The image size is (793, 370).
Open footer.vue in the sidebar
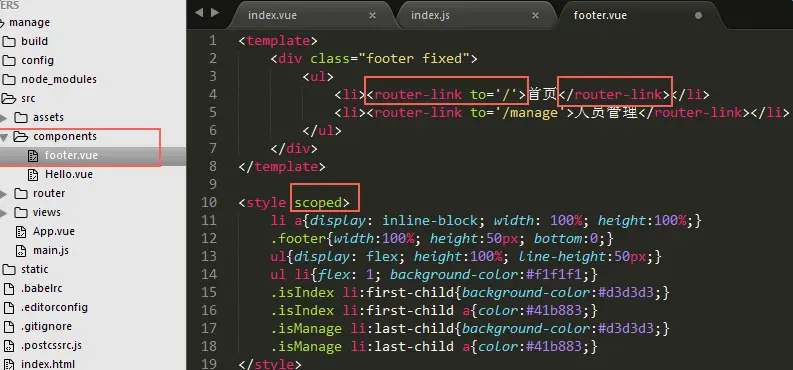[x=71, y=156]
